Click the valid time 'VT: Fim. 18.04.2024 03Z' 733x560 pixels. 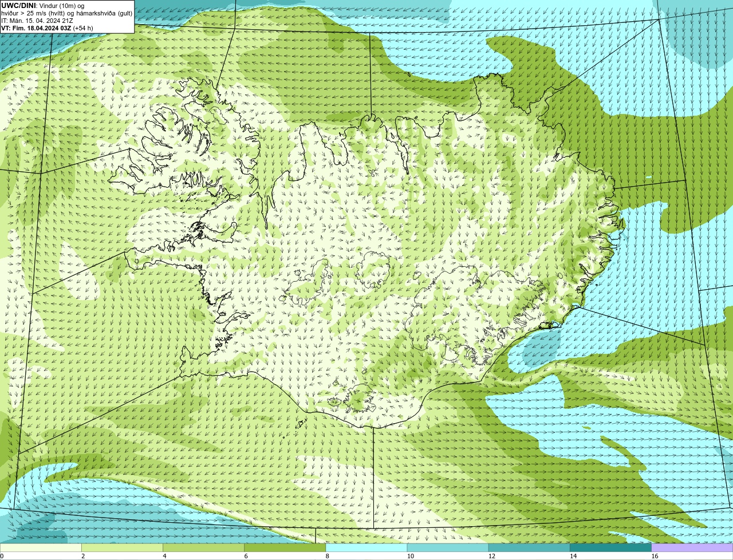coord(36,27)
